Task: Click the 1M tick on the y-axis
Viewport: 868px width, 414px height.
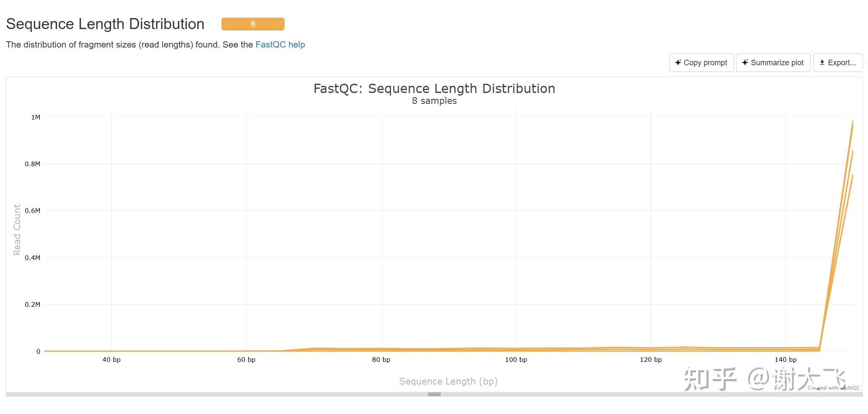Action: click(x=36, y=117)
